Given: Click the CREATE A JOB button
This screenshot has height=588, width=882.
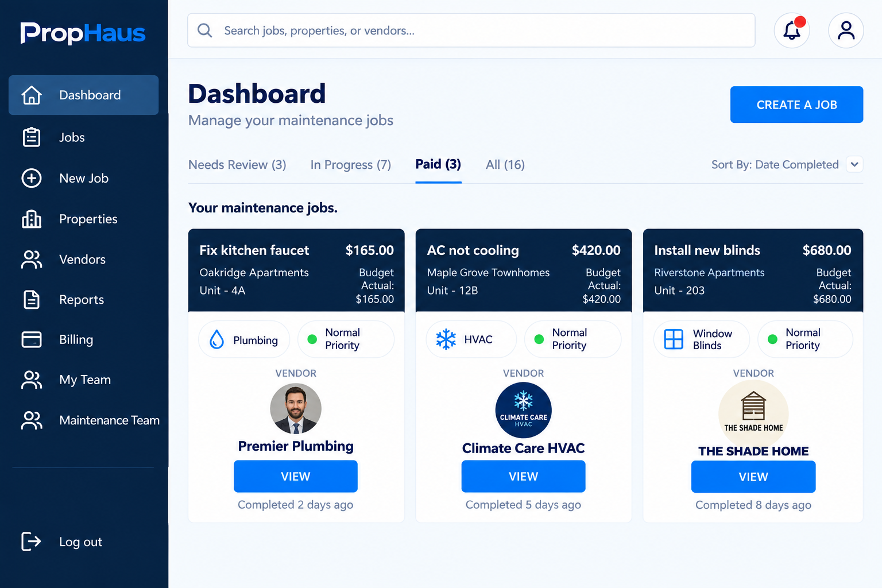Looking at the screenshot, I should tap(796, 105).
